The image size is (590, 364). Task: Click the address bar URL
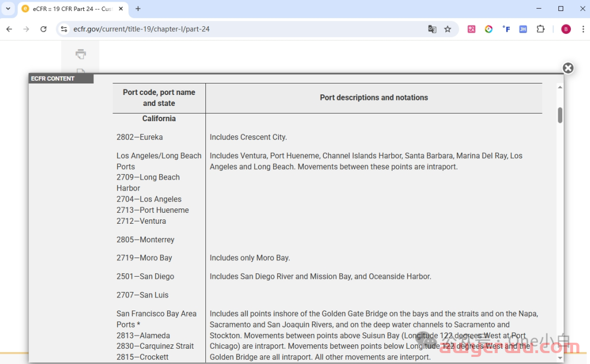(x=141, y=29)
